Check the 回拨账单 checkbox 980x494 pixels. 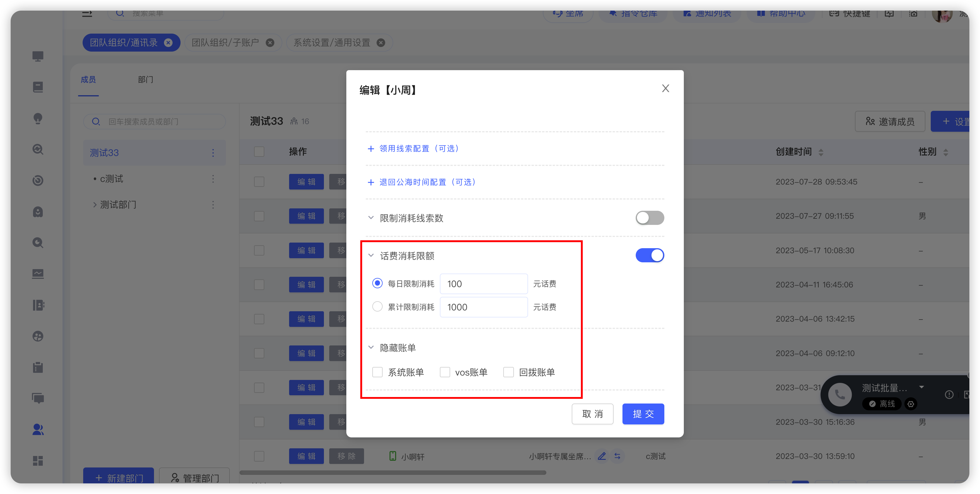(508, 372)
